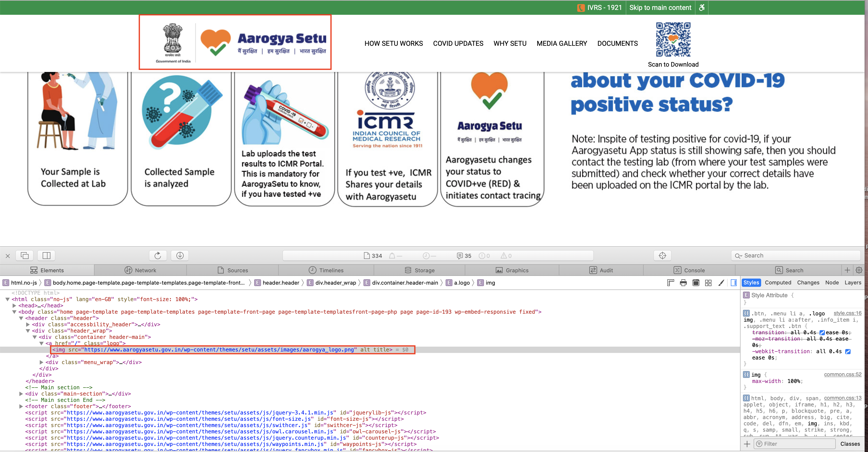Click download web archive icon
The image size is (868, 452).
tap(180, 256)
